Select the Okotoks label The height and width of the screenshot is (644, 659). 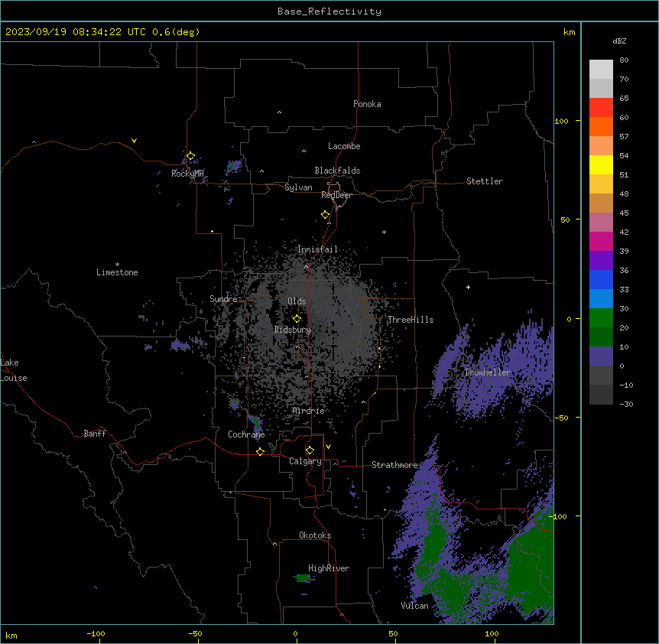315,535
